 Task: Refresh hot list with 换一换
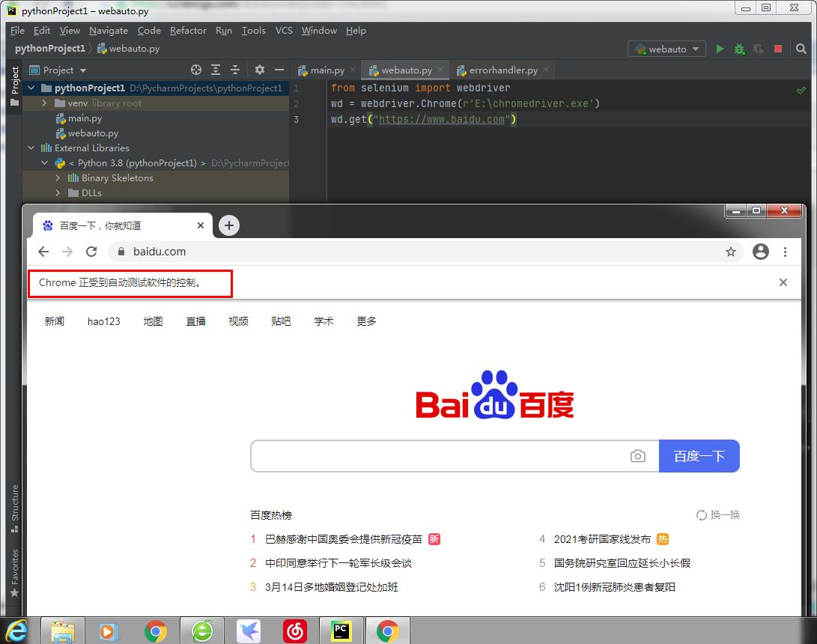point(718,514)
